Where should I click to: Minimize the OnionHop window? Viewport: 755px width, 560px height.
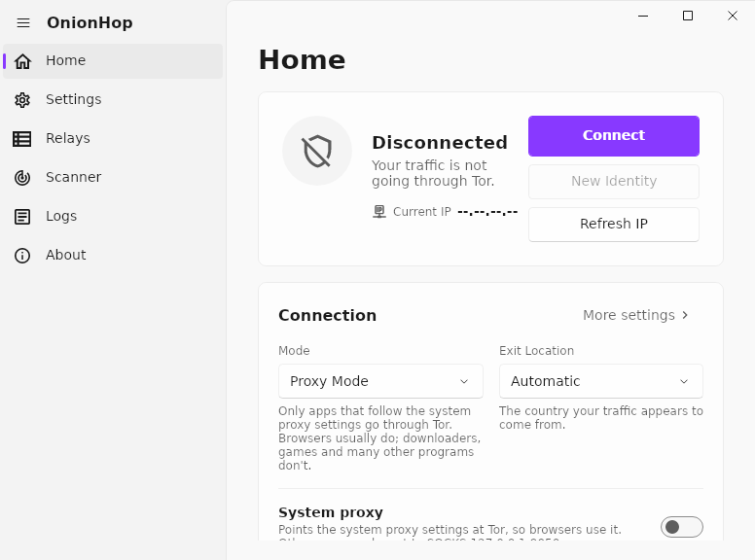643,16
